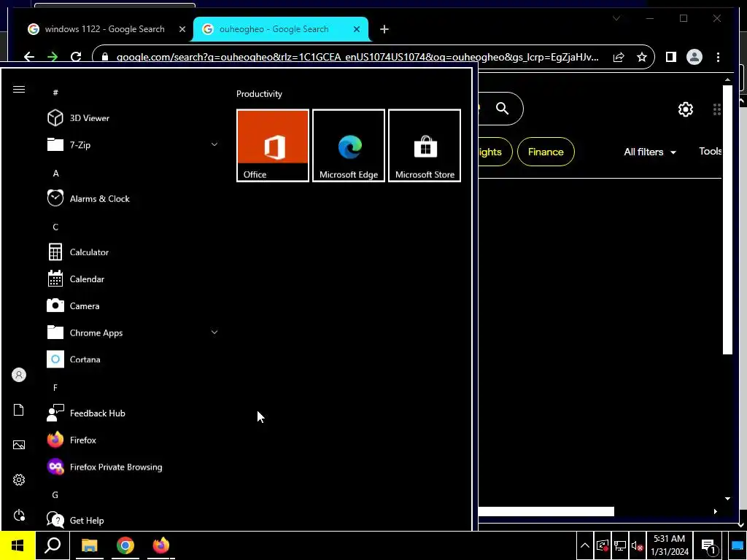Image resolution: width=747 pixels, height=560 pixels.
Task: Open the notification center icon
Action: [x=709, y=546]
